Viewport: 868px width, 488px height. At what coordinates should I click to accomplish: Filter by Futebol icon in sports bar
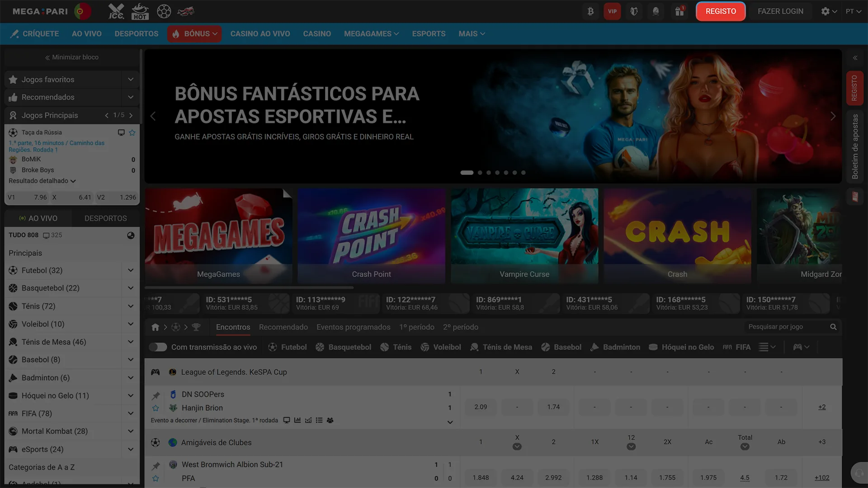(273, 347)
